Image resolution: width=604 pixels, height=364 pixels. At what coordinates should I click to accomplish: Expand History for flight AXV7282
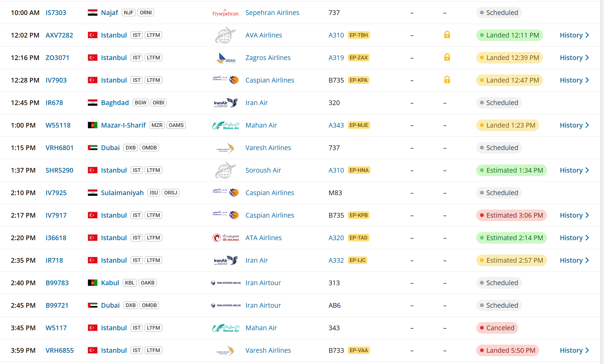574,35
